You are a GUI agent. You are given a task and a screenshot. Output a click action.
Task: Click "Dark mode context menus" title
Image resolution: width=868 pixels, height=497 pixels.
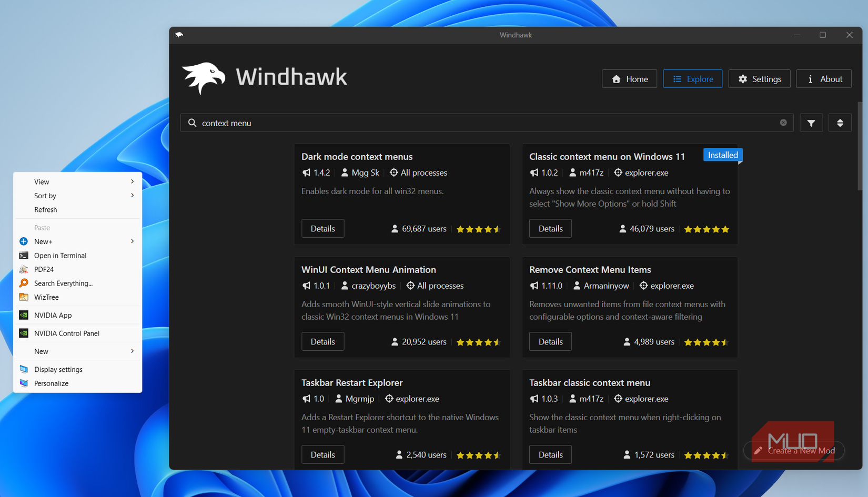pyautogui.click(x=357, y=157)
